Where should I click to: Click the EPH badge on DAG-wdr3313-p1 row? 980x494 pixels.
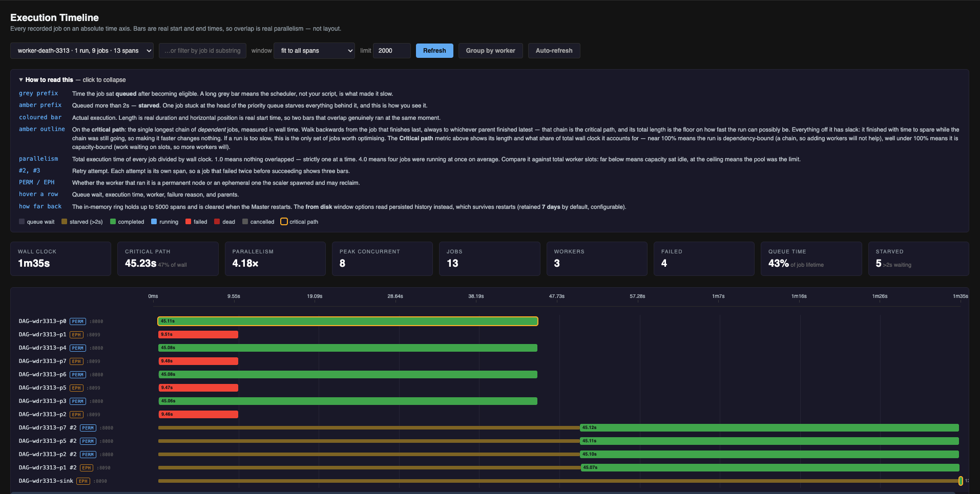pos(76,335)
